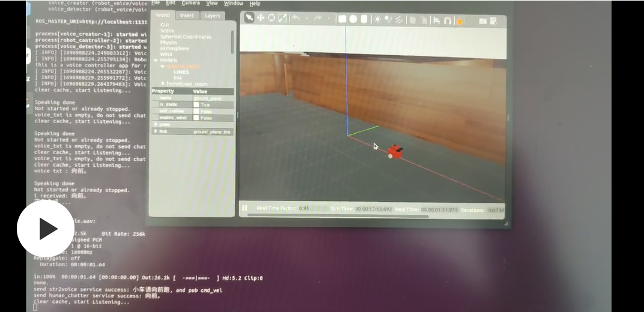Screen dimensions: 644x312
Task: Open the Window menu
Action: coord(234,3)
